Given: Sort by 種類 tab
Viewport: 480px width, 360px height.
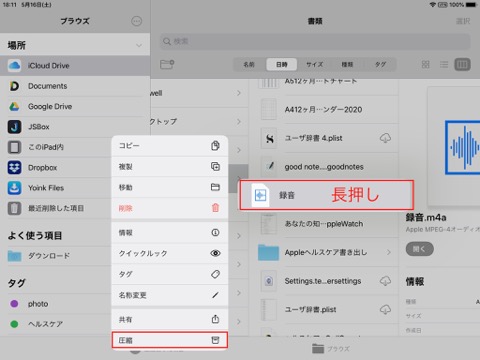Looking at the screenshot, I should click(347, 64).
